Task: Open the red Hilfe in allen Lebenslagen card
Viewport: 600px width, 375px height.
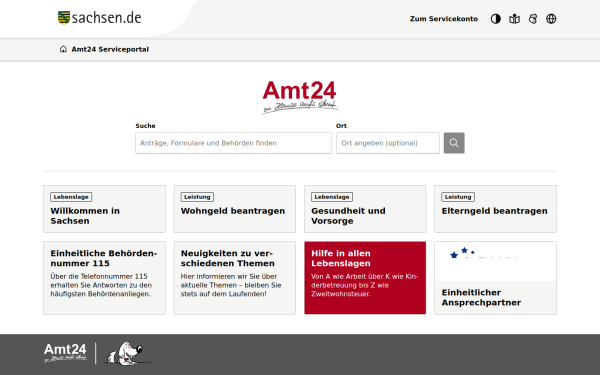Action: point(365,278)
